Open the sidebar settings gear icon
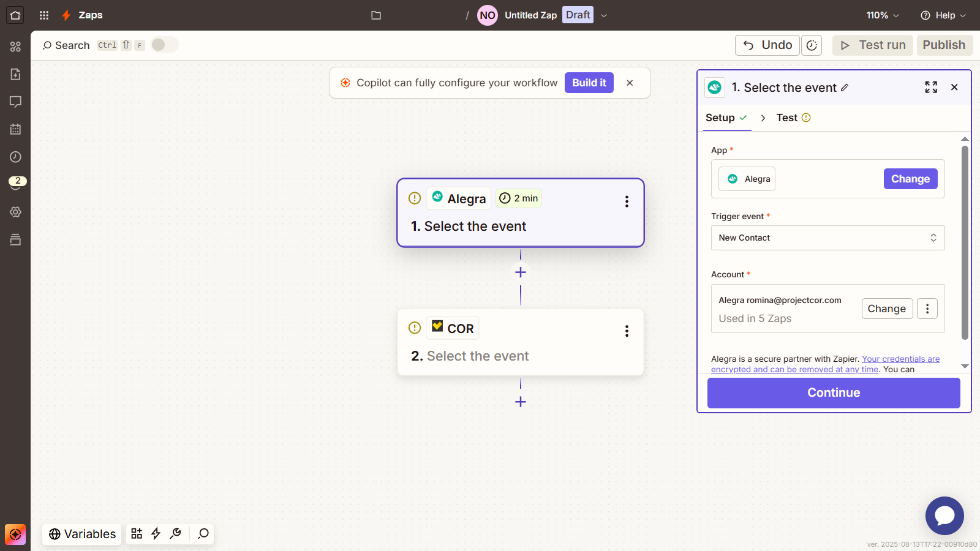The width and height of the screenshot is (980, 551). pos(15,212)
